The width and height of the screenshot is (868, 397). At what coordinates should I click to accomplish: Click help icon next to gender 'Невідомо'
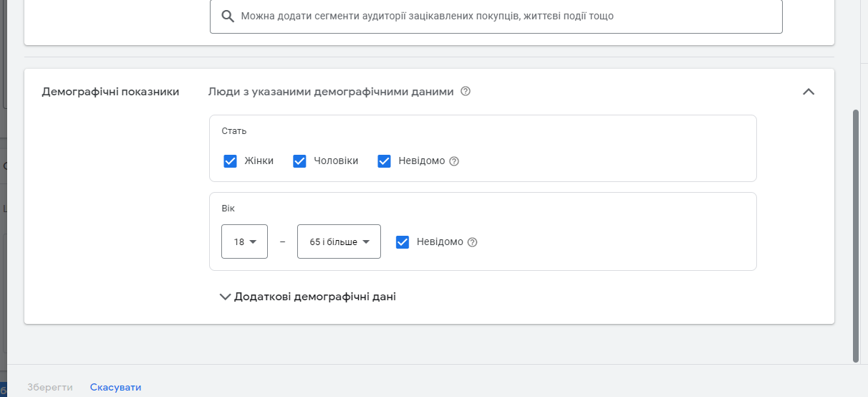[x=454, y=161]
